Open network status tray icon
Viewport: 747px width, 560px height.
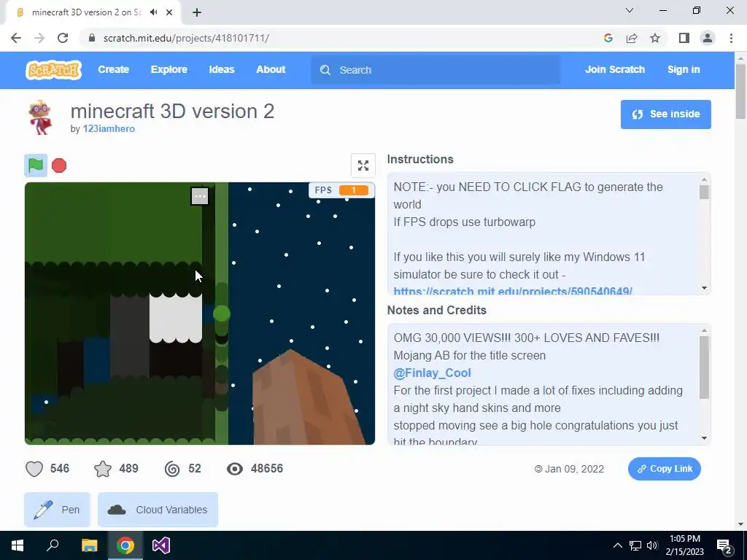coord(635,545)
